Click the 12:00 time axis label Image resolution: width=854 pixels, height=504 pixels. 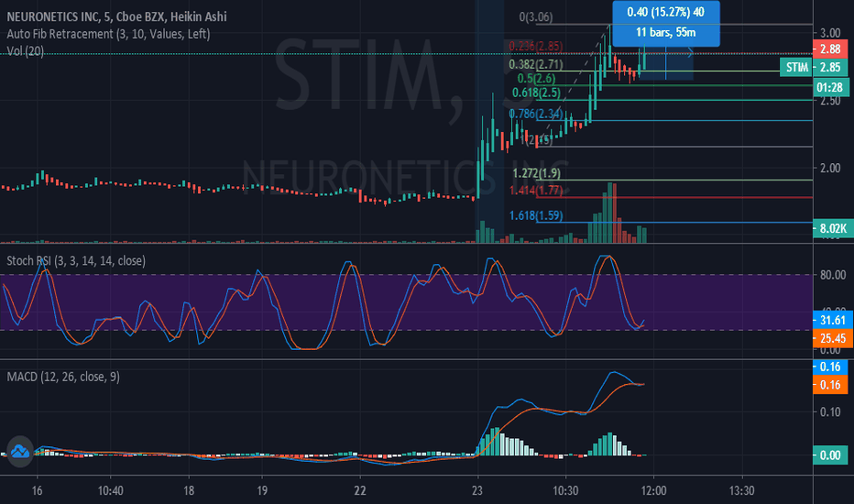653,491
